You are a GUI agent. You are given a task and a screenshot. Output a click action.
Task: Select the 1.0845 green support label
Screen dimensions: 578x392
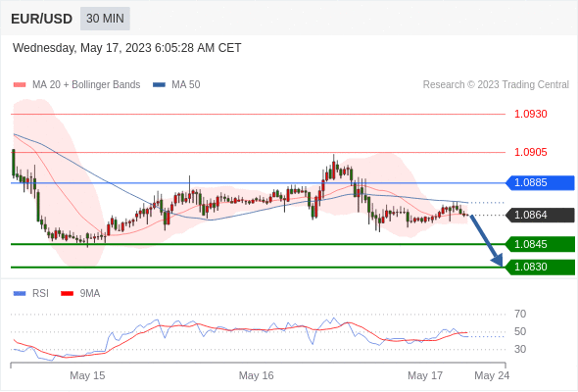click(x=541, y=244)
